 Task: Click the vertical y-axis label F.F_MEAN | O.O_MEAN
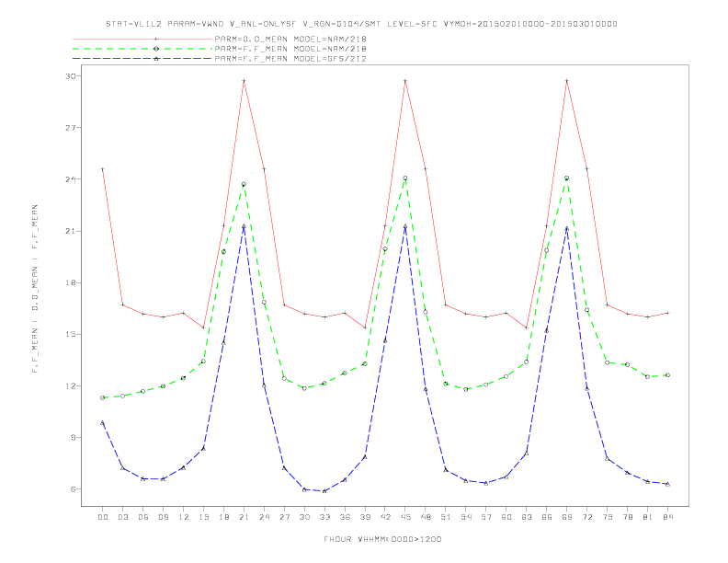pos(35,289)
